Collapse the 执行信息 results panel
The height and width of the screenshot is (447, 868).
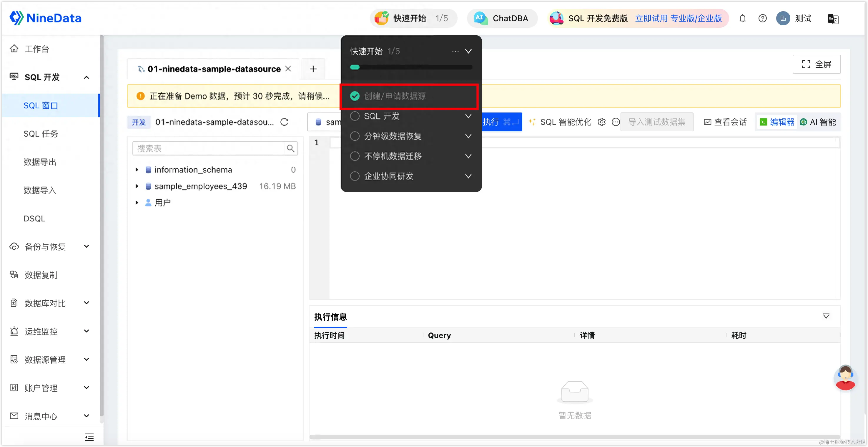826,316
